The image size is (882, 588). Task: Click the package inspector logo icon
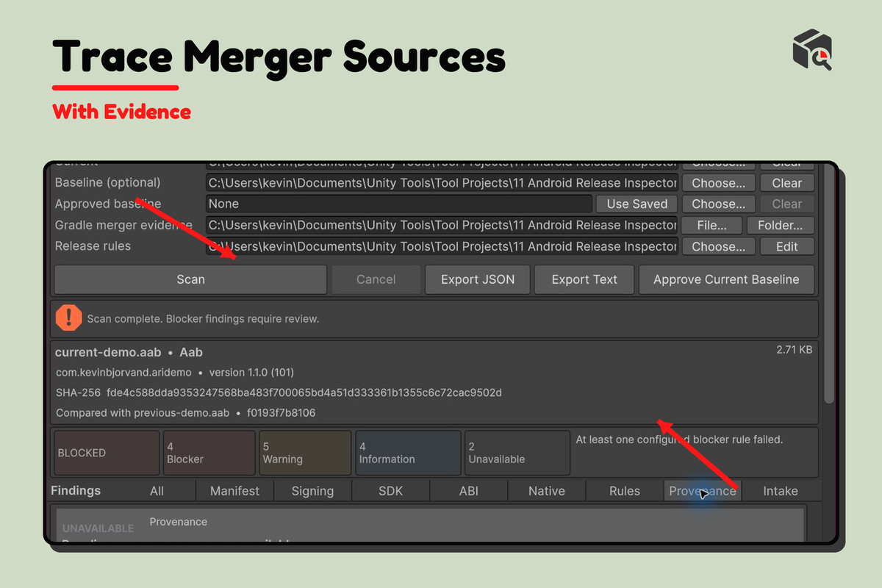tap(812, 51)
